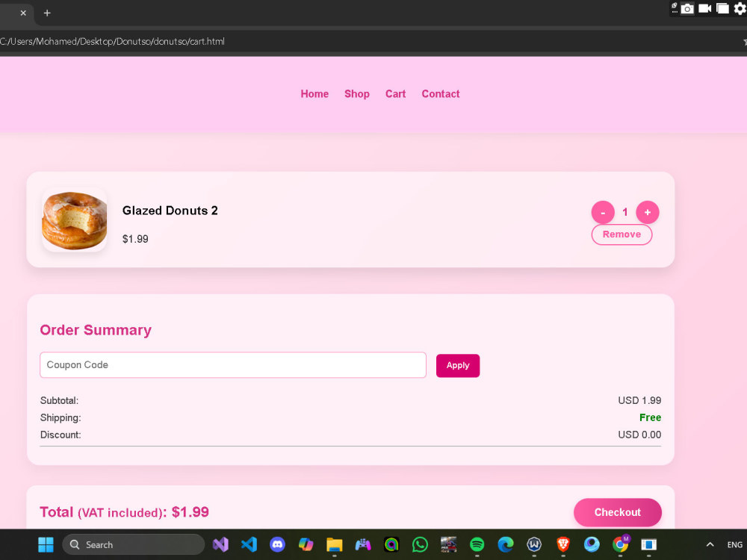Click the ENG language indicator
Screen dimensions: 747x560
pyautogui.click(x=734, y=544)
